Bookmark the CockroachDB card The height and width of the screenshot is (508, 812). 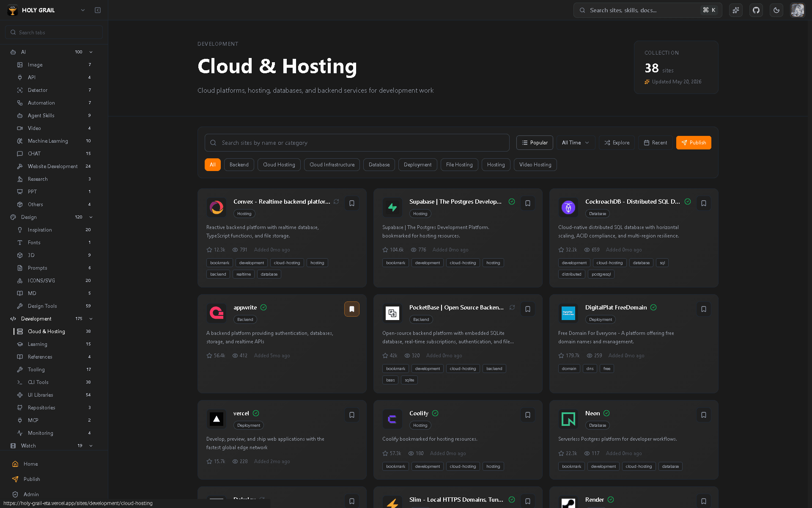coord(704,203)
